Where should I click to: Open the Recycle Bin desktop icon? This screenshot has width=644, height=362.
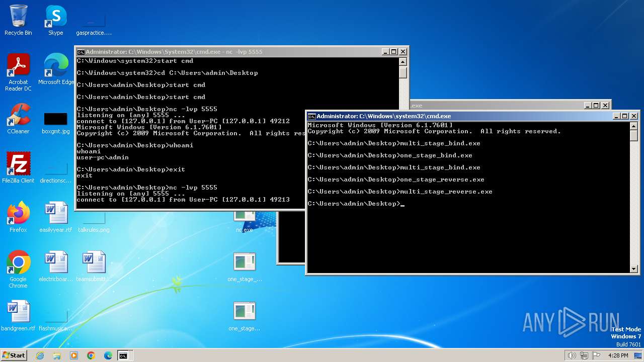[18, 20]
